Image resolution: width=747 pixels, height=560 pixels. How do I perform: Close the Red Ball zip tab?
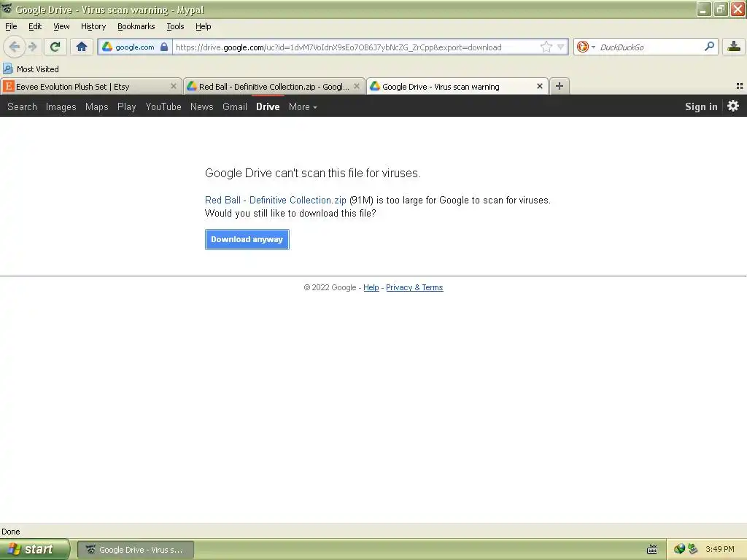coord(356,86)
